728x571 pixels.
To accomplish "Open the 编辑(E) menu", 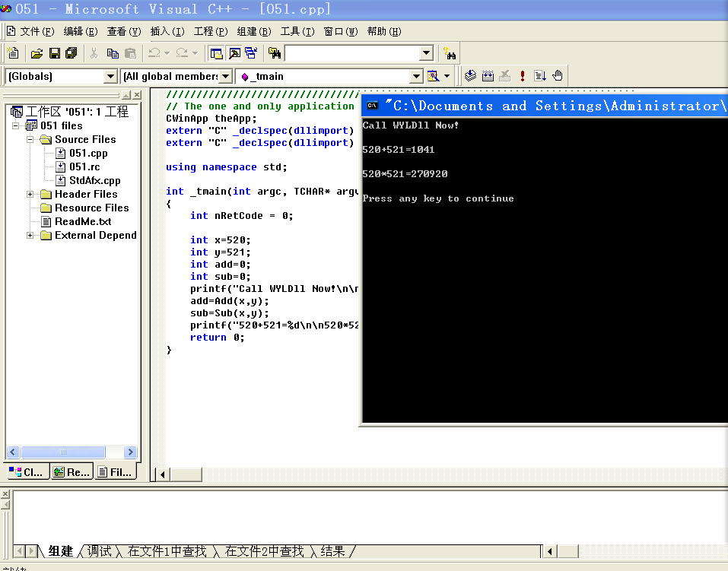I will click(81, 32).
